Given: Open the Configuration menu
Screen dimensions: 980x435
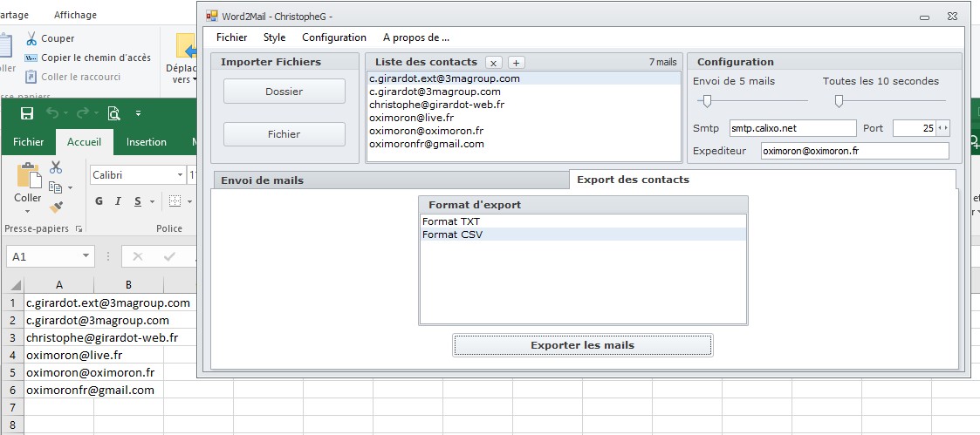Looking at the screenshot, I should (333, 37).
